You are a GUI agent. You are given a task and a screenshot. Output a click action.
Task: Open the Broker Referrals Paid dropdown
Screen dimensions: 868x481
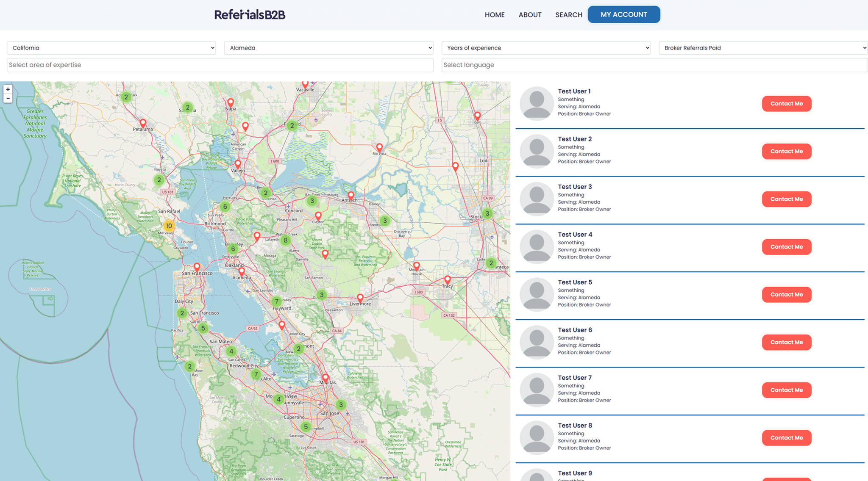pos(763,48)
